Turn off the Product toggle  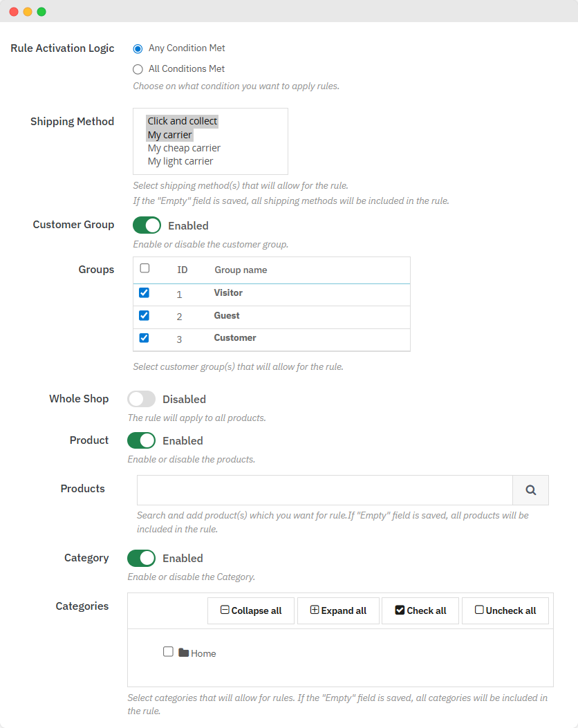coord(141,440)
